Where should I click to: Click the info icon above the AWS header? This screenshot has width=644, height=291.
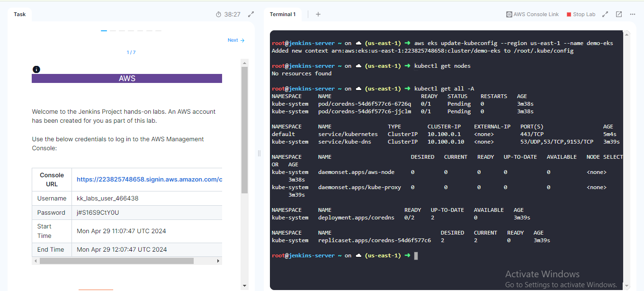tap(36, 69)
